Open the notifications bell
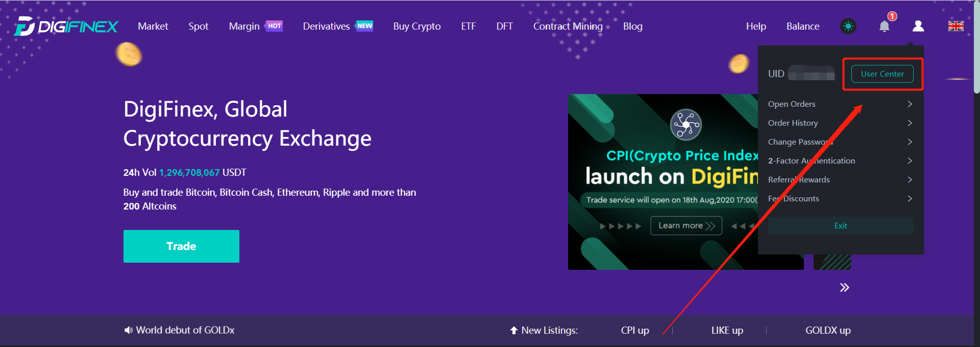The image size is (980, 347). [x=885, y=27]
